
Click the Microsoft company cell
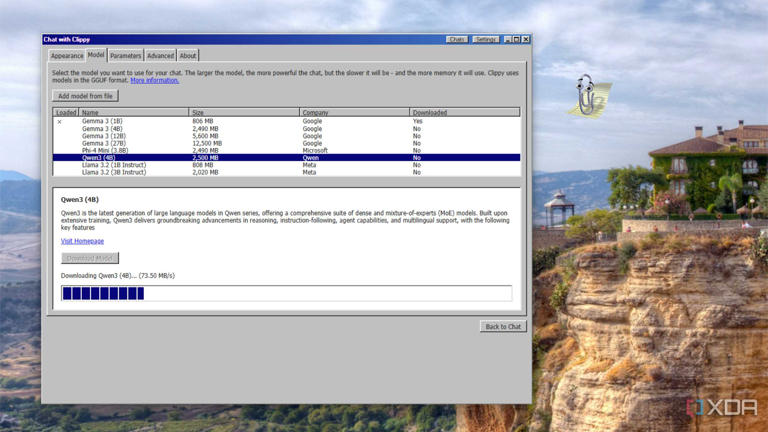(x=315, y=150)
